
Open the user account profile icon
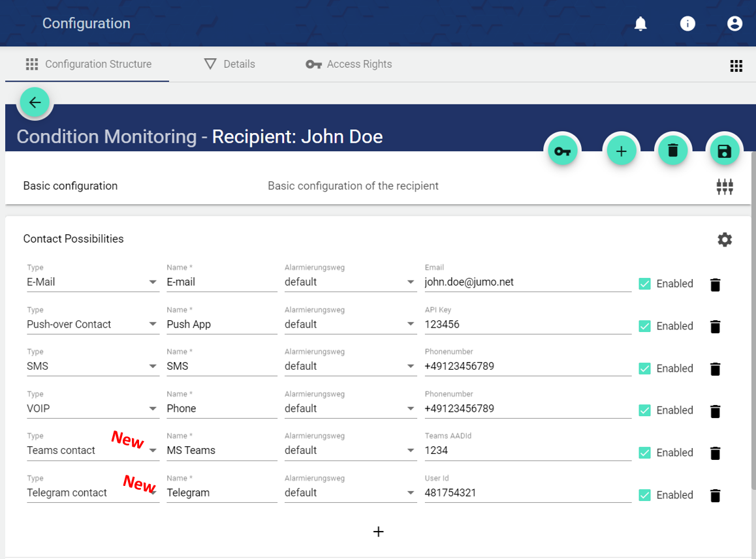(x=734, y=24)
